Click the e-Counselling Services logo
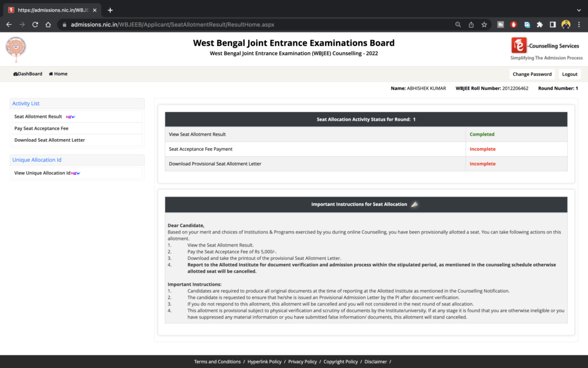Screen dimensions: 588x368 546,49
